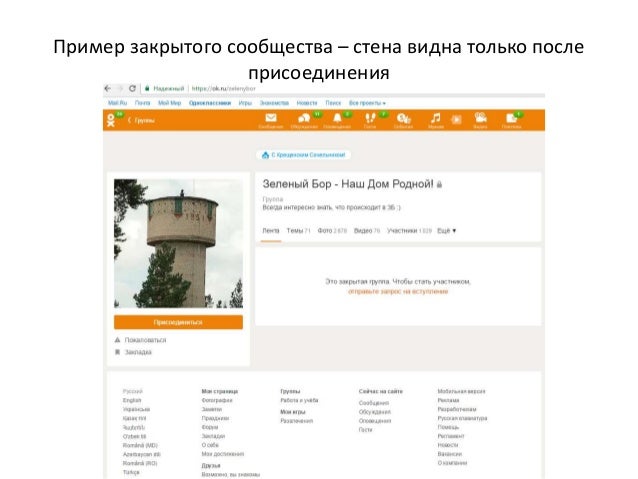Select the Лента tab
This screenshot has width=638, height=479.
coord(271,231)
